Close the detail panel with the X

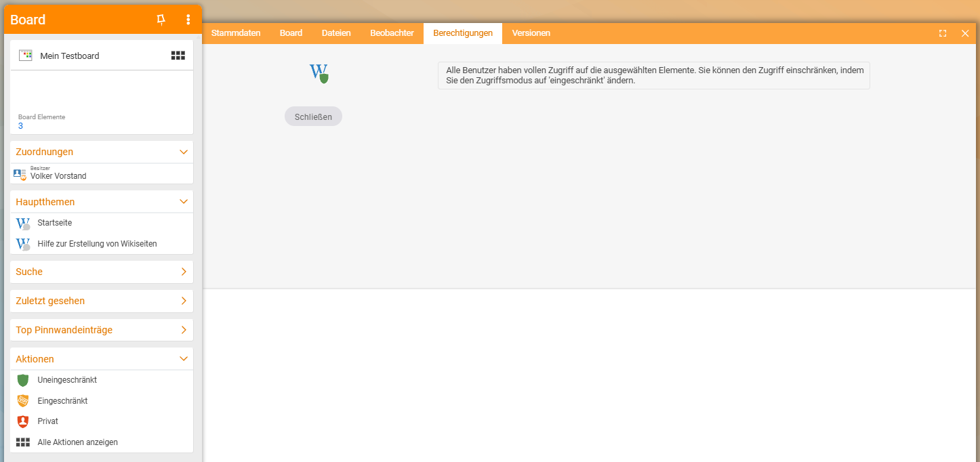click(965, 33)
